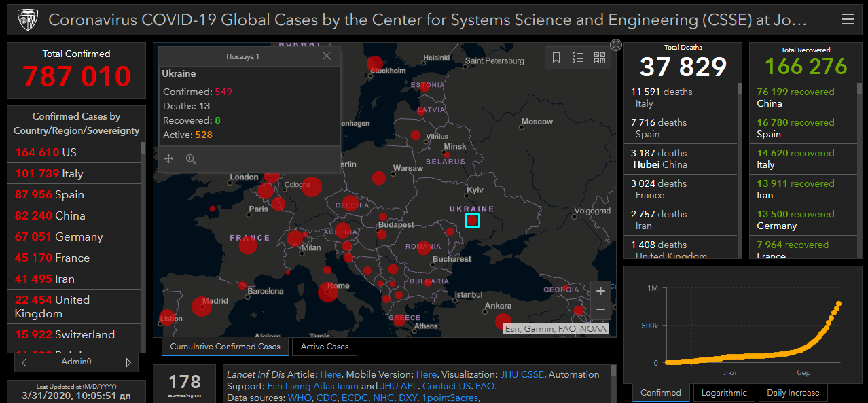Image resolution: width=868 pixels, height=403 pixels.
Task: Click the red case circle beside the Madrid label
Action: click(x=201, y=306)
